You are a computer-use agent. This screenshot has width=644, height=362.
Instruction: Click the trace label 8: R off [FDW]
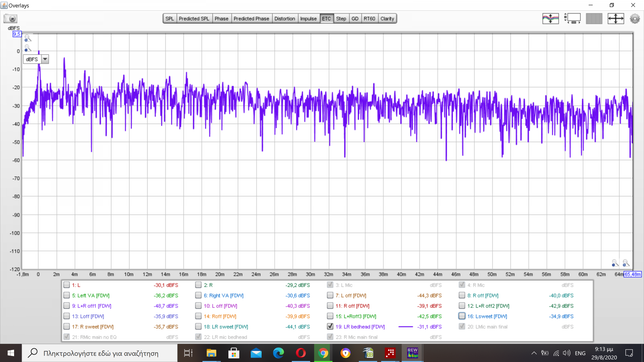click(x=483, y=295)
